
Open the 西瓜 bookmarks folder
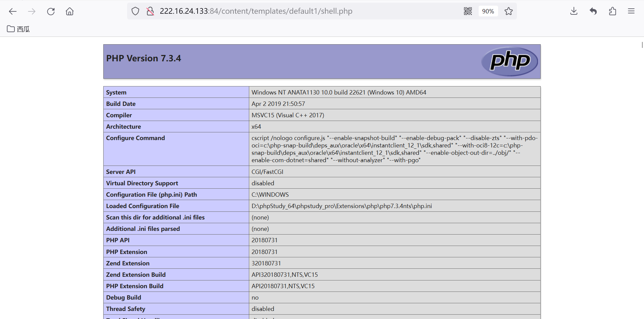tap(18, 29)
